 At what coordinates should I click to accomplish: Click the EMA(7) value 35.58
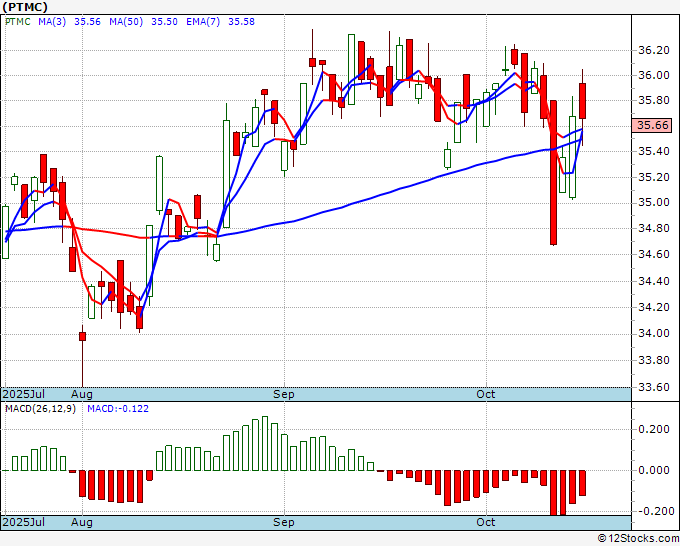[241, 22]
